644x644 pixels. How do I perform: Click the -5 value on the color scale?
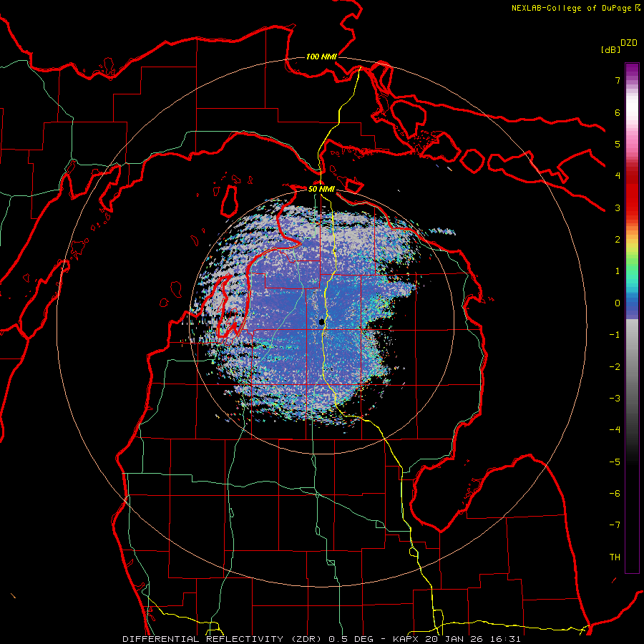(x=615, y=462)
